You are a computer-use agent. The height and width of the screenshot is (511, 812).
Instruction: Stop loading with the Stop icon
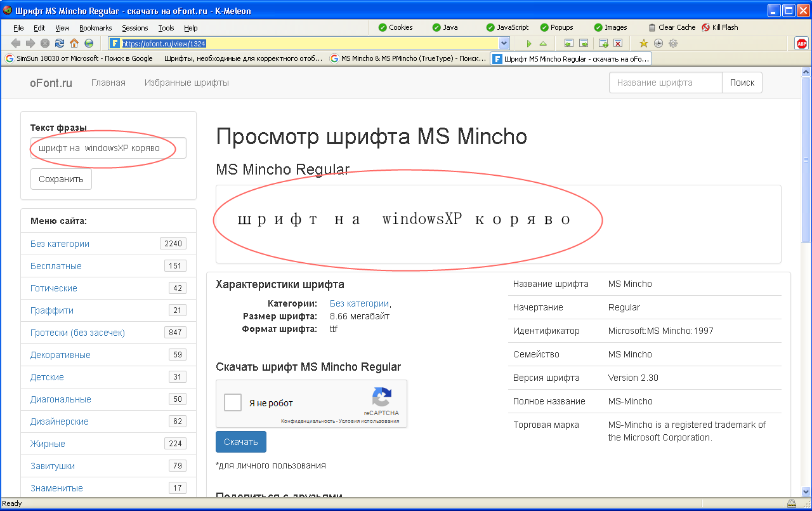point(45,43)
